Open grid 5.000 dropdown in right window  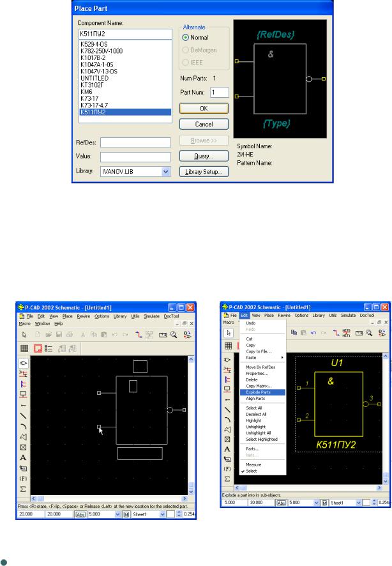tap(316, 503)
